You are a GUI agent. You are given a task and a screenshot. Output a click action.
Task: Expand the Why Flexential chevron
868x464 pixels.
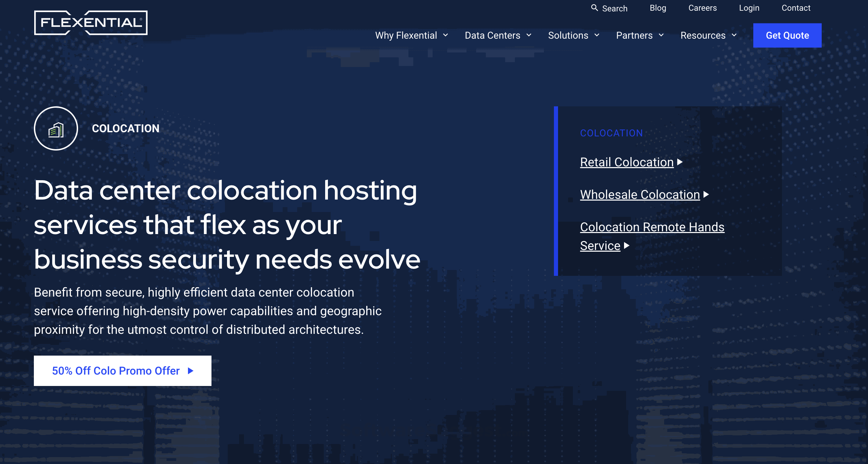point(445,35)
